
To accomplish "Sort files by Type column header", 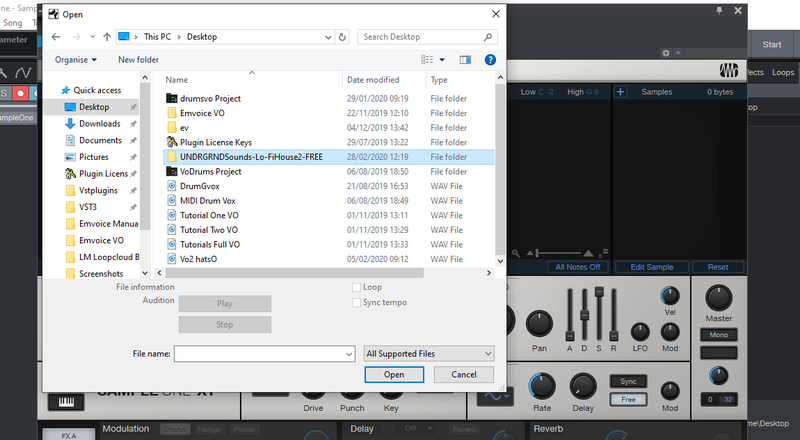I will tap(439, 80).
